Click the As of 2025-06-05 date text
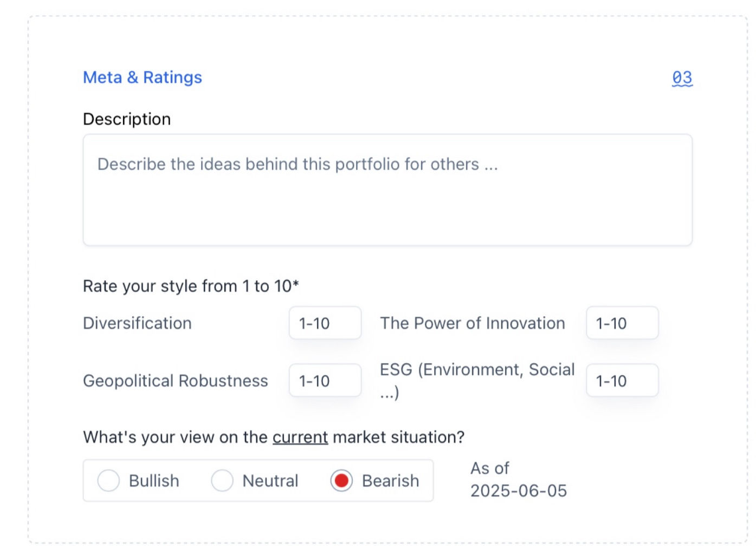The image size is (756, 546). pyautogui.click(x=519, y=479)
